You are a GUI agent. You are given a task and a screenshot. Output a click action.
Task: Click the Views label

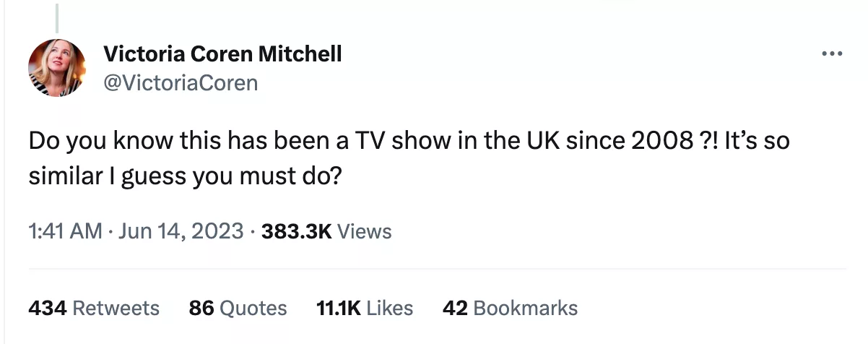(365, 231)
